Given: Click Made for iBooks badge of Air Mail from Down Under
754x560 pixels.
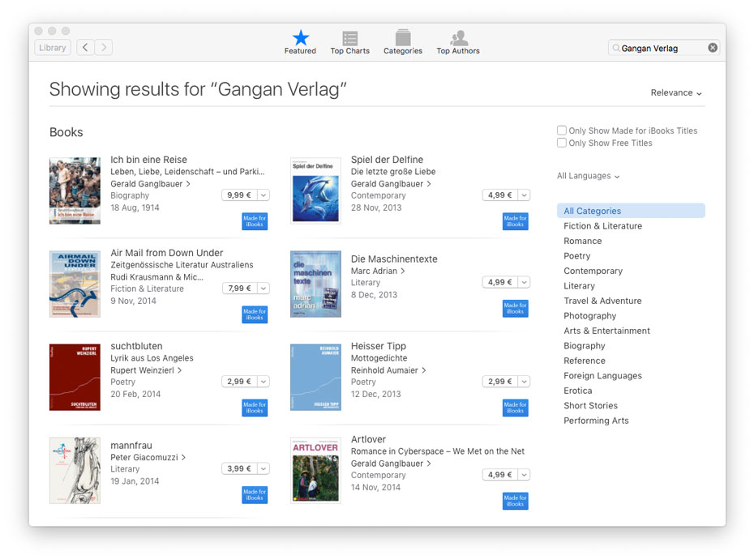Looking at the screenshot, I should 255,314.
